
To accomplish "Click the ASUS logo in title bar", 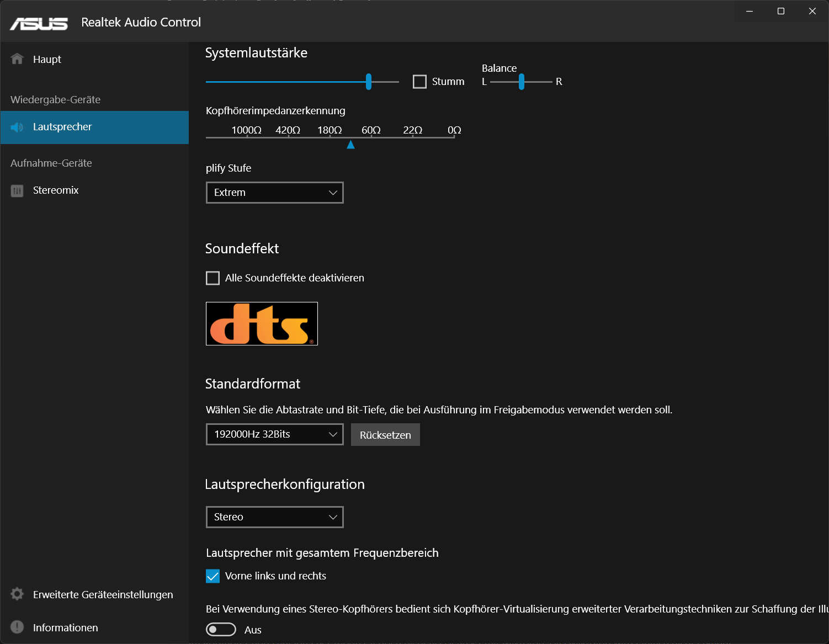I will 39,23.
